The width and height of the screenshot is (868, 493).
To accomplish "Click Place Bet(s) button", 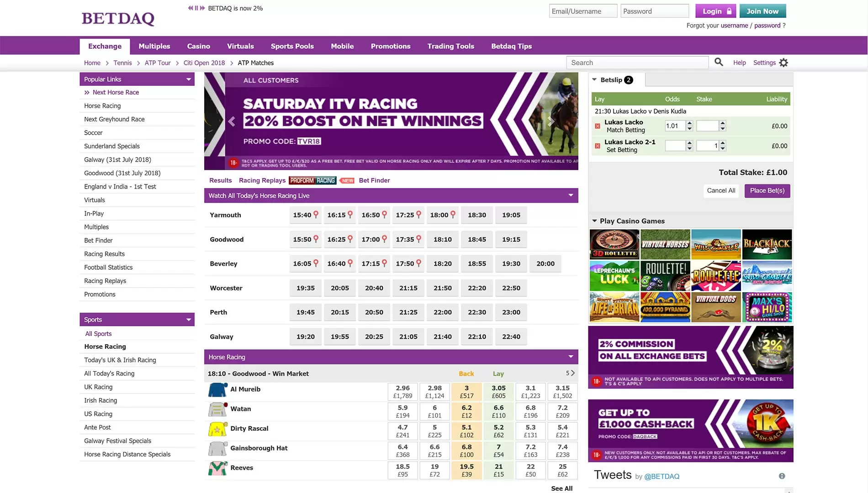I will click(767, 191).
